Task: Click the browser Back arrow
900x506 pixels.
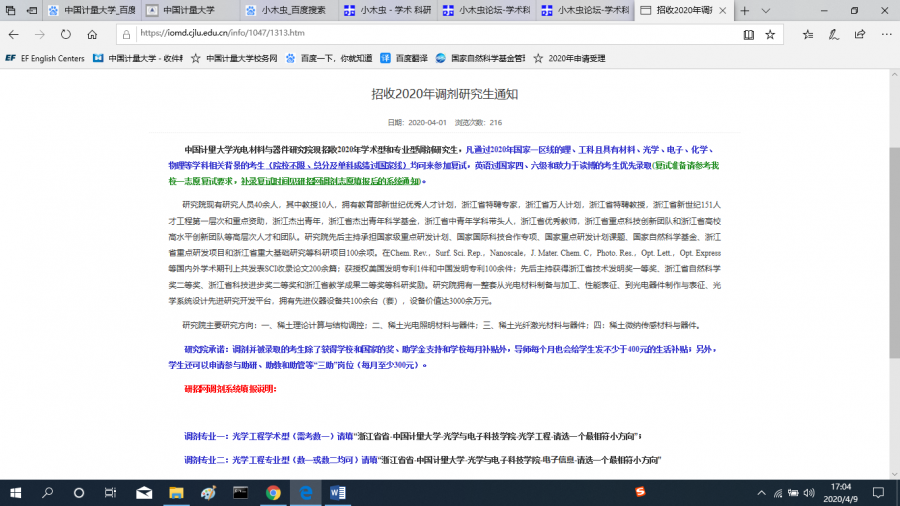Action: coord(14,33)
